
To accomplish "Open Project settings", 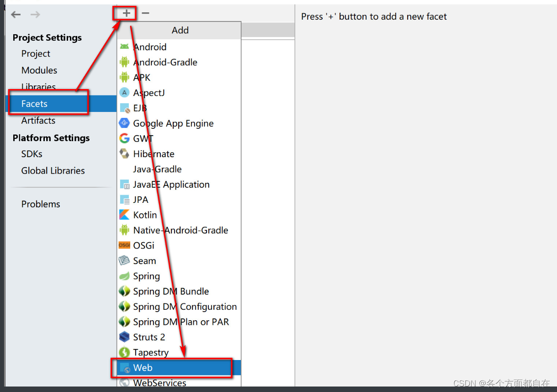I will (x=36, y=53).
